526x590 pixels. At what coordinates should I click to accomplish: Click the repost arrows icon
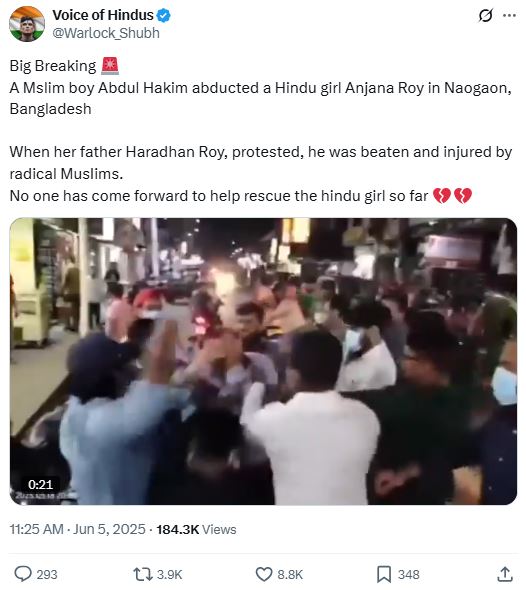[143, 574]
